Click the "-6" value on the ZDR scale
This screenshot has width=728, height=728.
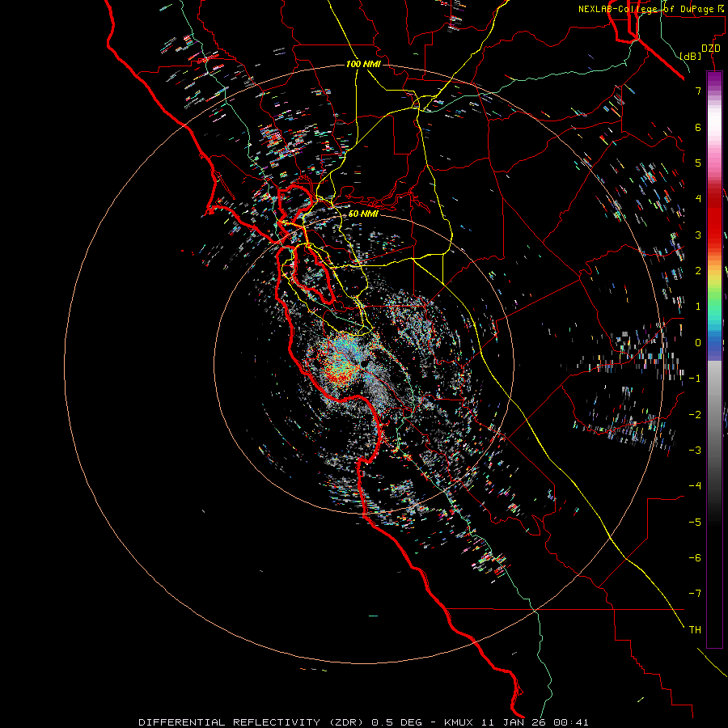[x=695, y=558]
